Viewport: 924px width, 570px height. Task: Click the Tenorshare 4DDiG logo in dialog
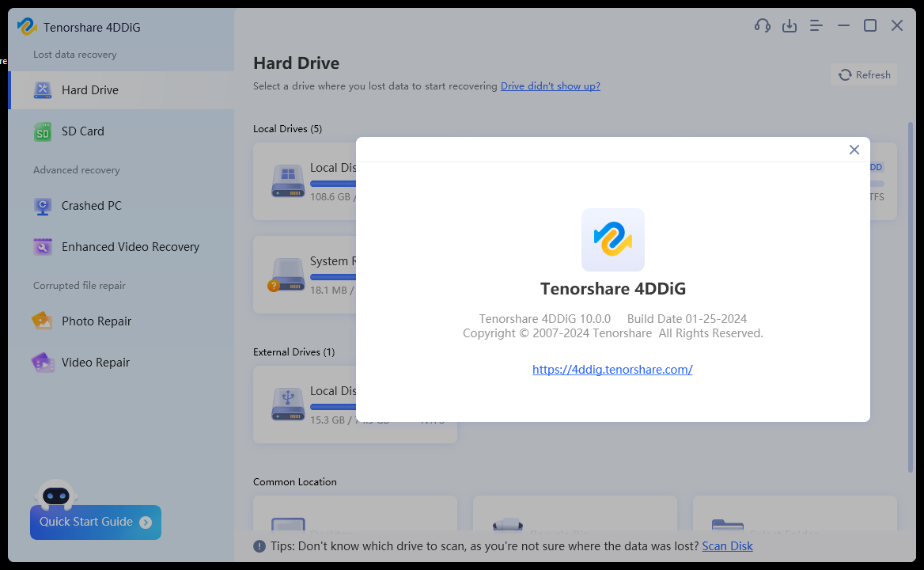[x=613, y=240]
